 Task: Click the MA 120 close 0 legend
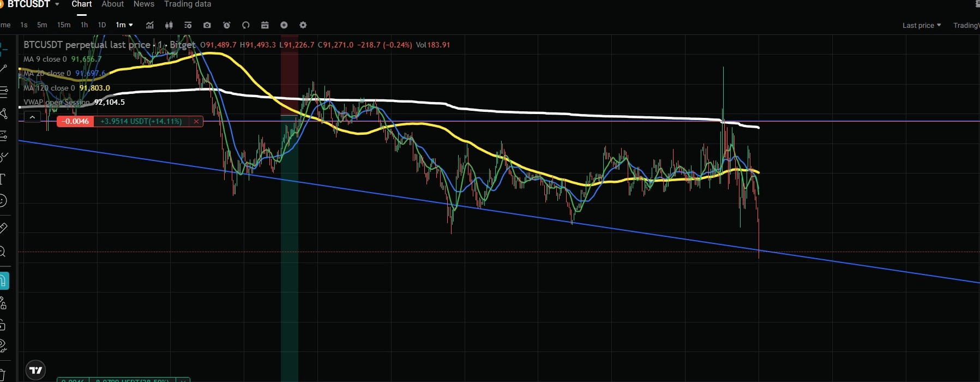pyautogui.click(x=49, y=88)
